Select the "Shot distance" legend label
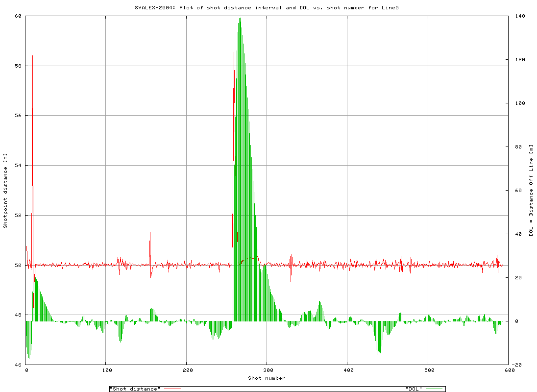Screen dimensions: 537x392 [x=134, y=388]
